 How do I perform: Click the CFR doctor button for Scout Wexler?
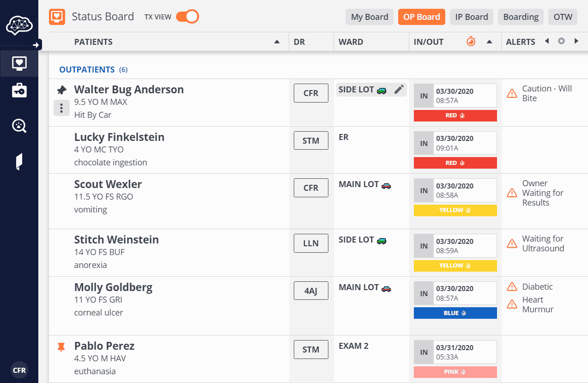click(x=311, y=188)
